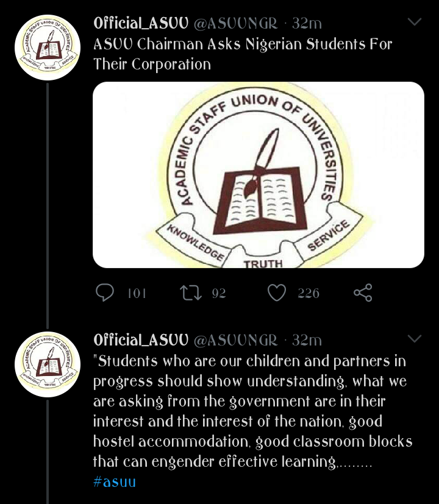Open the second tweet's Official_ASUU display name
Image resolution: width=439 pixels, height=504 pixels.
pos(141,340)
